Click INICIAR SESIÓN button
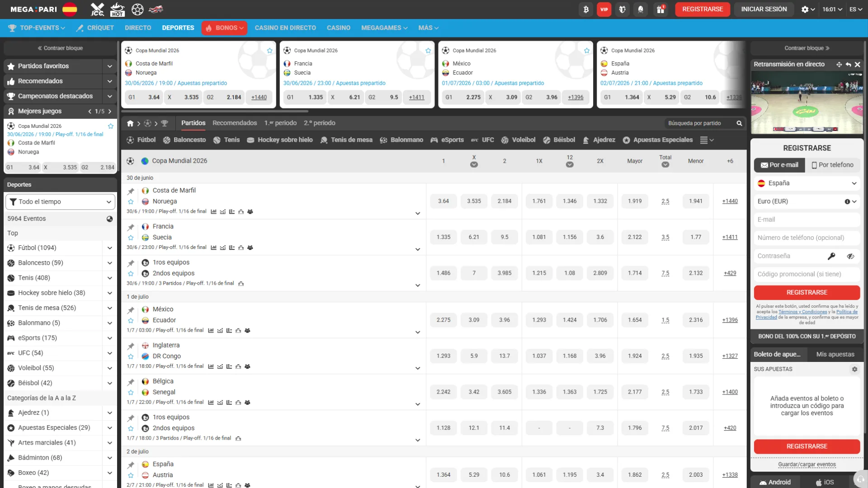Image resolution: width=868 pixels, height=488 pixels. [764, 9]
